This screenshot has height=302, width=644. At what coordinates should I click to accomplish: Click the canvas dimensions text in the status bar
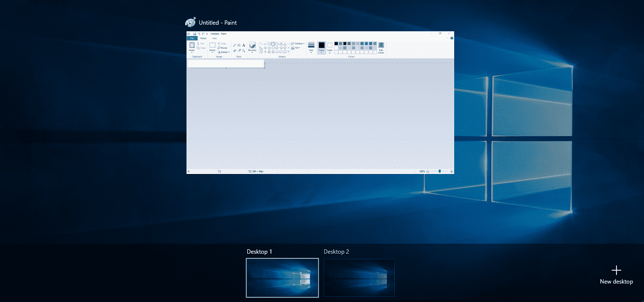point(258,171)
